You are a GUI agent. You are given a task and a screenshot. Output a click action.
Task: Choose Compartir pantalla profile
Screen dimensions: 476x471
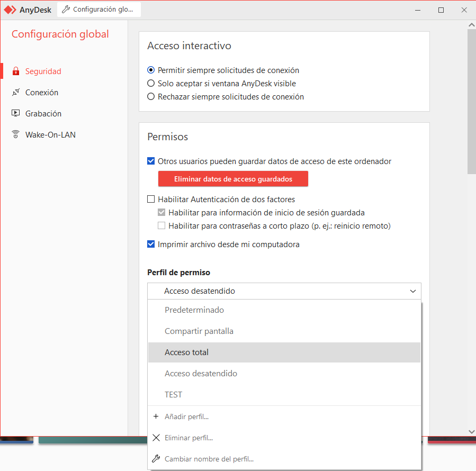click(284, 331)
